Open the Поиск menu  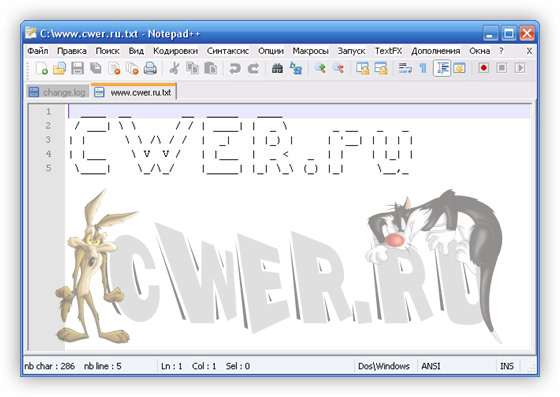(x=107, y=51)
